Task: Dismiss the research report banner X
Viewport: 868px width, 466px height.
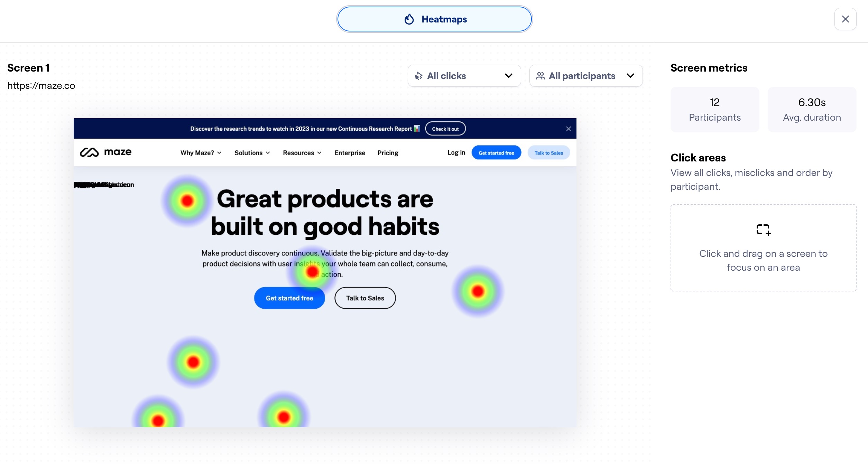Action: point(568,129)
